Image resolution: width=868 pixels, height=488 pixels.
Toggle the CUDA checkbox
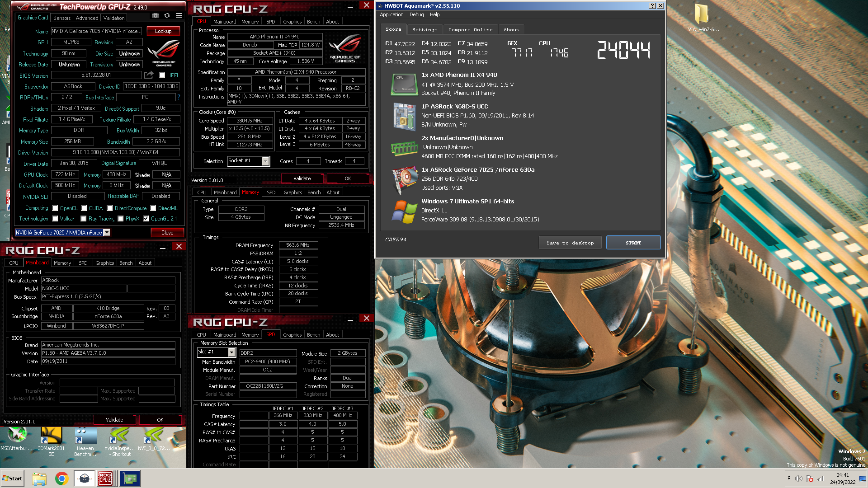pos(84,208)
